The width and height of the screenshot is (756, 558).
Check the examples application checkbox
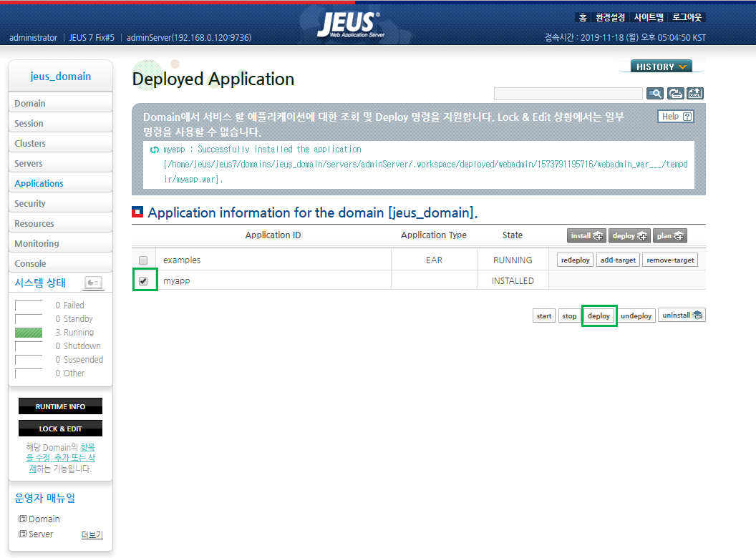(143, 260)
